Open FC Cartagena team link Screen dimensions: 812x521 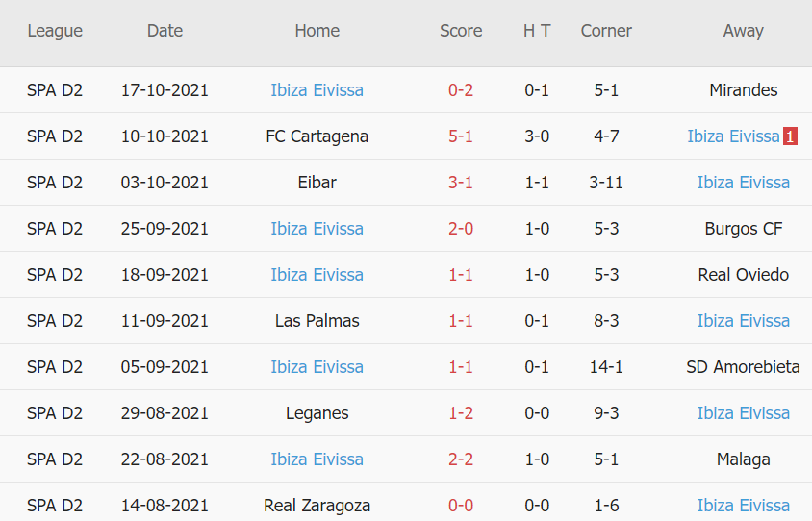tap(317, 136)
